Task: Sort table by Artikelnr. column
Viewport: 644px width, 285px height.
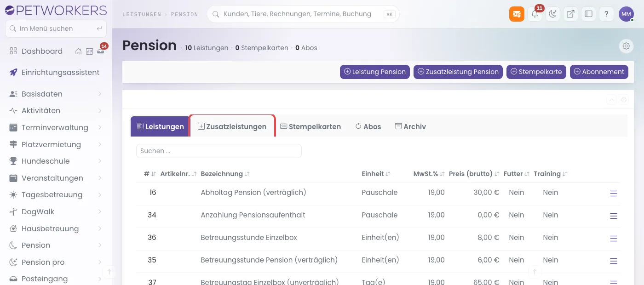Action: coord(178,174)
